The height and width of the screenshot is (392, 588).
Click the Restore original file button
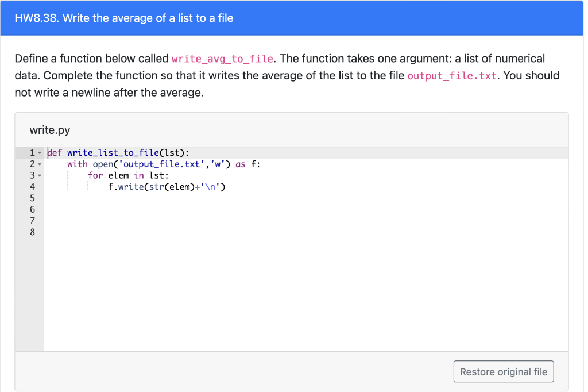pyautogui.click(x=504, y=371)
